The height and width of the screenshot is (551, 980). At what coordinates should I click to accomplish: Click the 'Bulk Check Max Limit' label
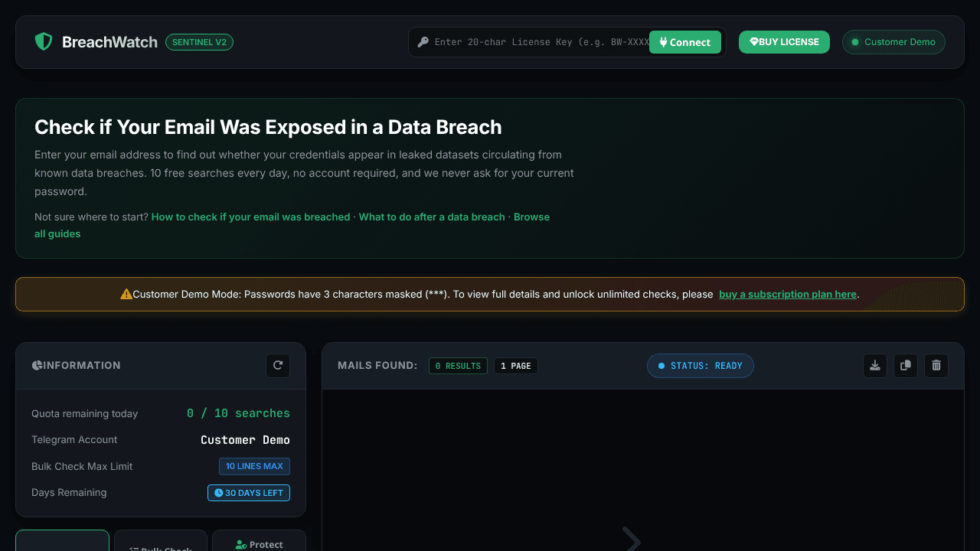82,466
